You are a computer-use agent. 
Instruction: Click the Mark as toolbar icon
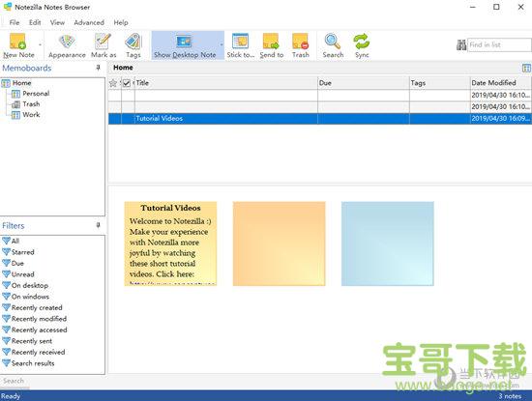pyautogui.click(x=103, y=45)
